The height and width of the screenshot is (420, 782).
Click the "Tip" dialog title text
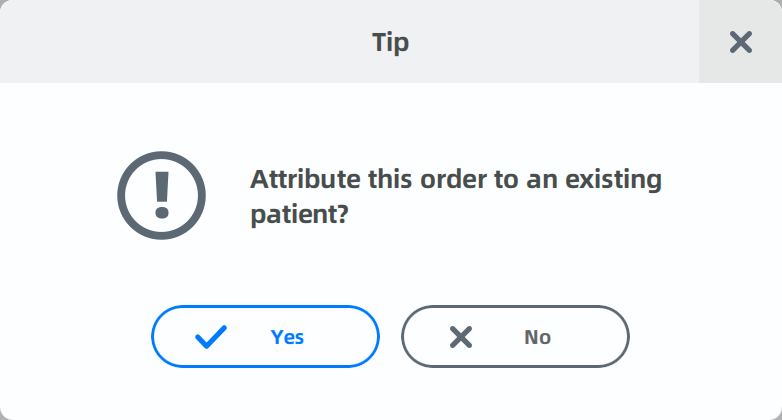[391, 42]
